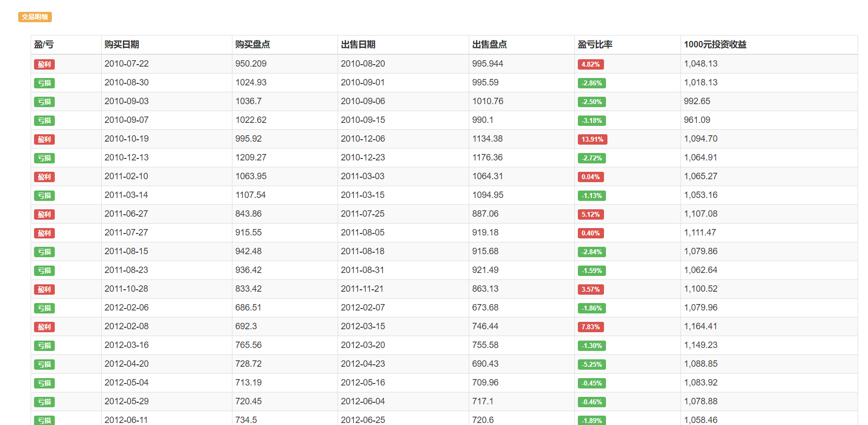Viewport: 868px width, 425px height.
Task: Click the -2.50% ratio badge
Action: (592, 102)
